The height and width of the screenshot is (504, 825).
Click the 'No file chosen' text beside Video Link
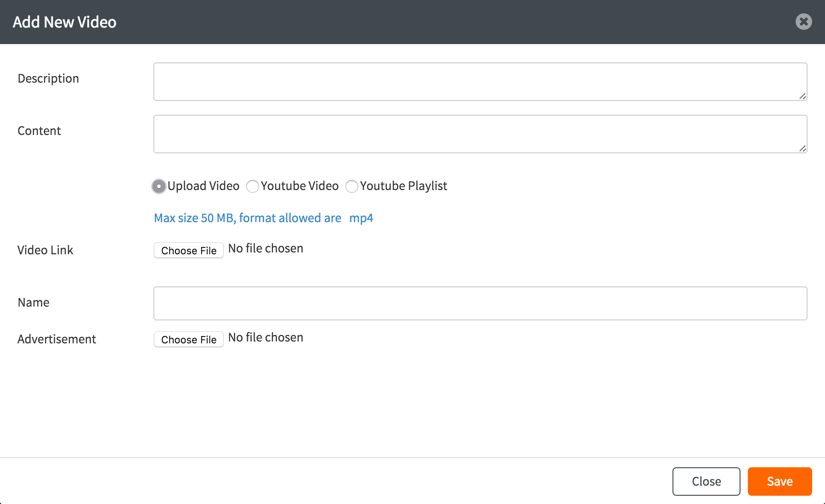[266, 248]
